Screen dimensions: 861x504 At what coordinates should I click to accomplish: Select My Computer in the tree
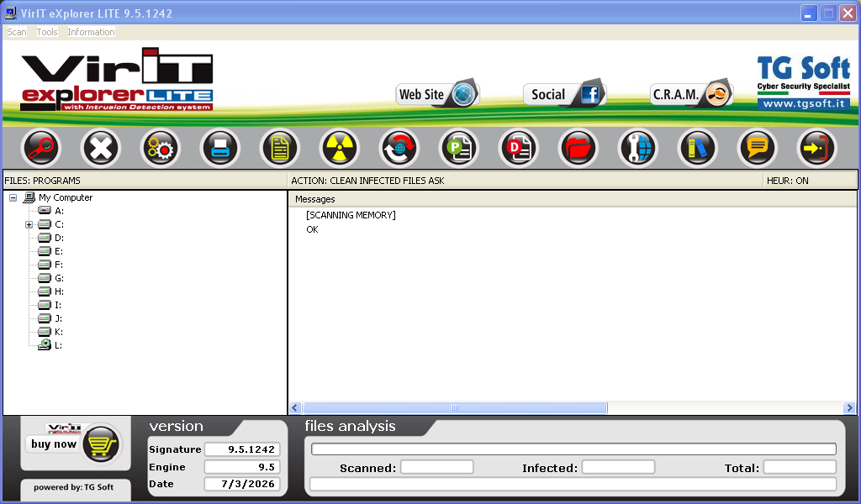pos(66,197)
